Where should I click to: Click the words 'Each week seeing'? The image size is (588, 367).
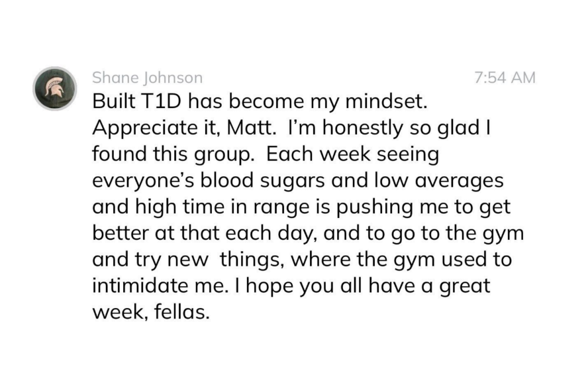point(352,154)
